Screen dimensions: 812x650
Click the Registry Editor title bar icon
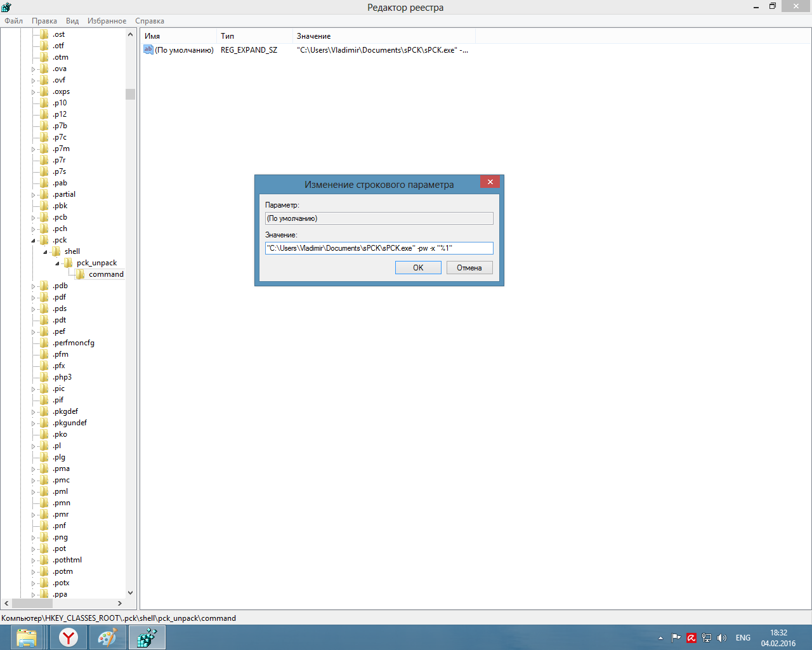pyautogui.click(x=6, y=7)
